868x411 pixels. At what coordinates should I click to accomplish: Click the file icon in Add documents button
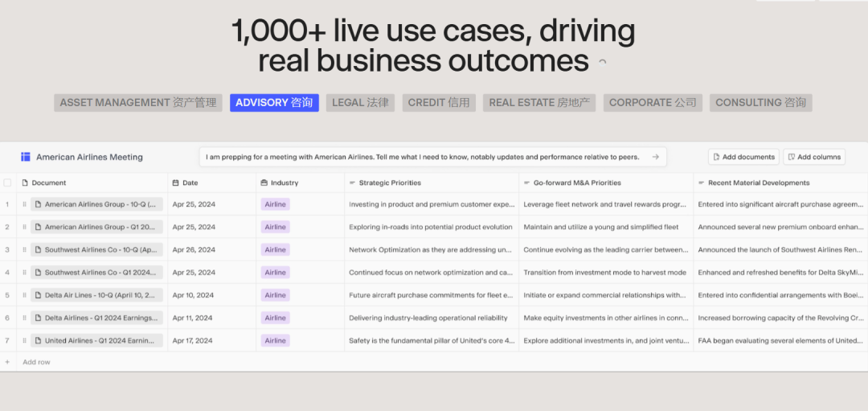click(x=716, y=157)
